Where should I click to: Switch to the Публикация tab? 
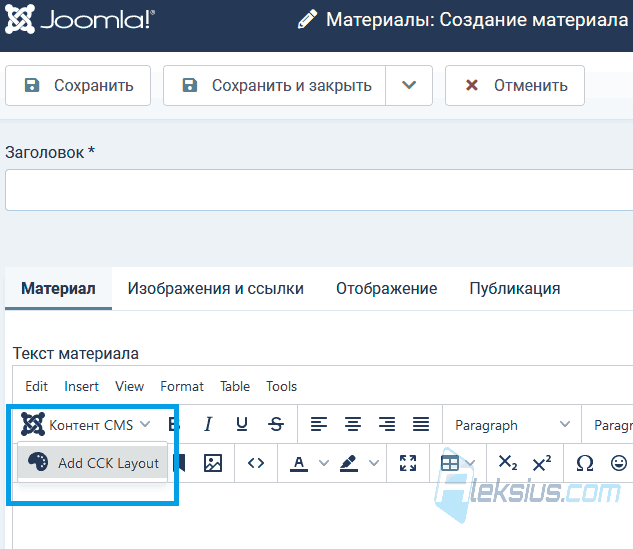click(515, 289)
